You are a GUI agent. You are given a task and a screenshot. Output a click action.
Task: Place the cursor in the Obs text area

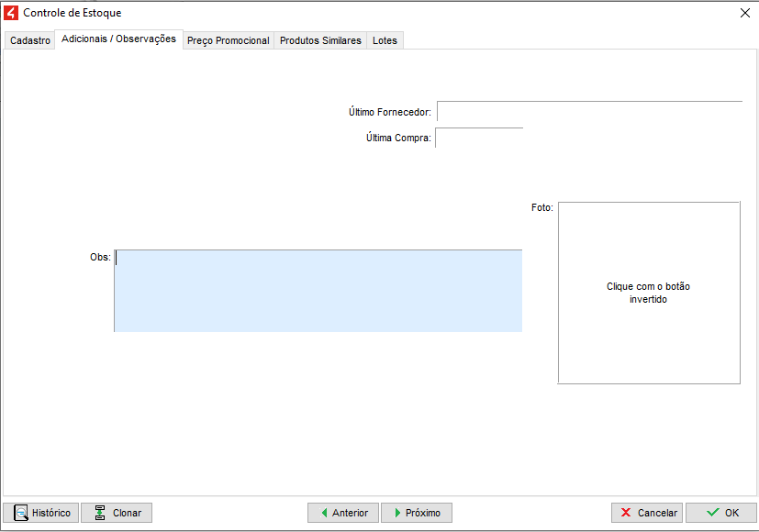(318, 290)
